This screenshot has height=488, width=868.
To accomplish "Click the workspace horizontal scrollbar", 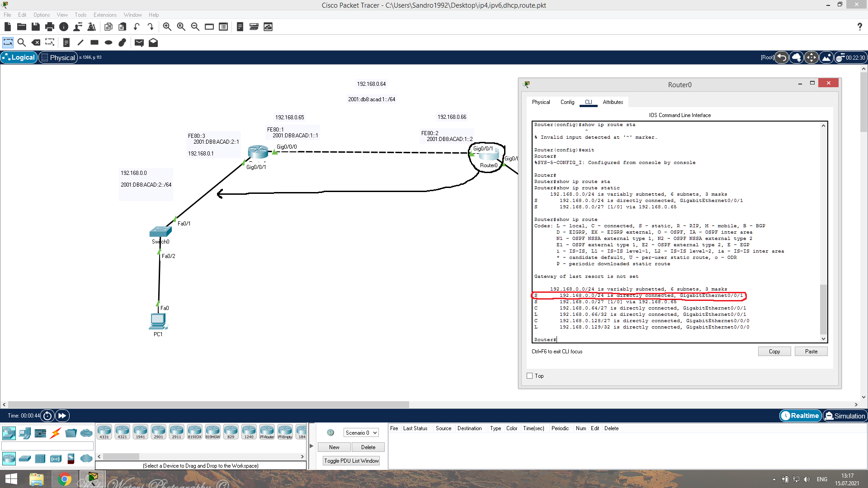I will point(208,405).
